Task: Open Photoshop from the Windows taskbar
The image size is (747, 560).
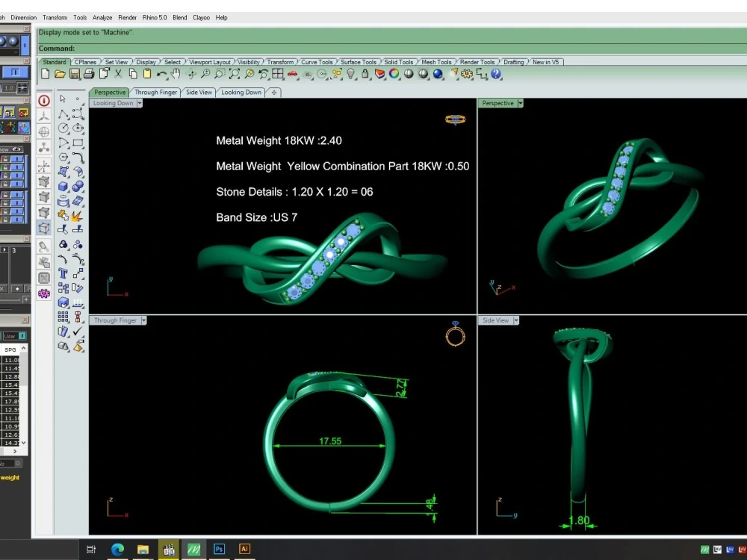Action: 219,549
